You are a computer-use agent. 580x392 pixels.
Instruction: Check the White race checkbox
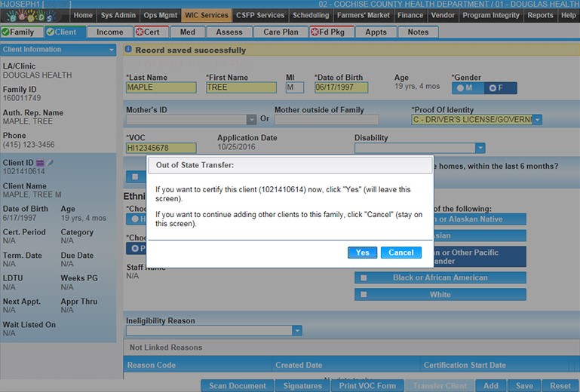coord(364,295)
